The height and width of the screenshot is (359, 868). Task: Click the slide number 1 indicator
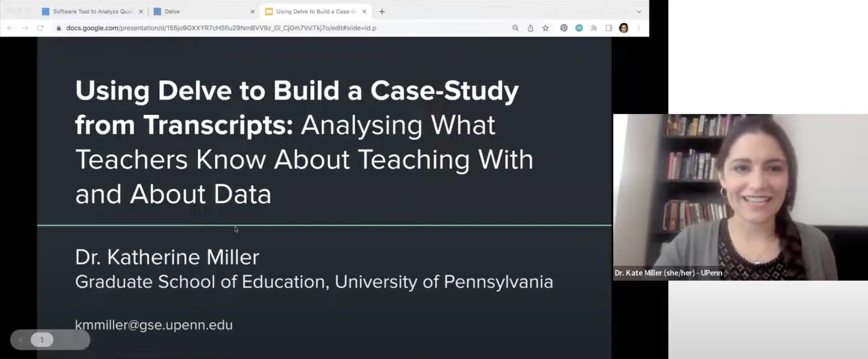pyautogui.click(x=42, y=340)
